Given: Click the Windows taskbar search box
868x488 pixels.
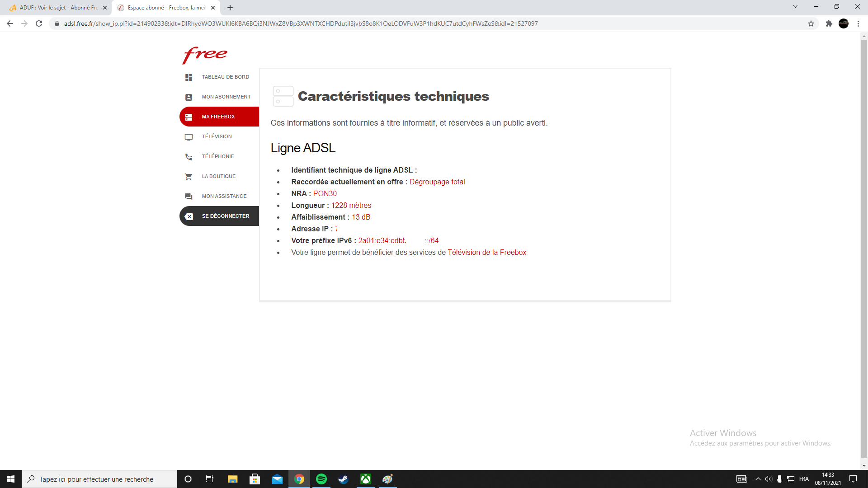Looking at the screenshot, I should (x=99, y=479).
